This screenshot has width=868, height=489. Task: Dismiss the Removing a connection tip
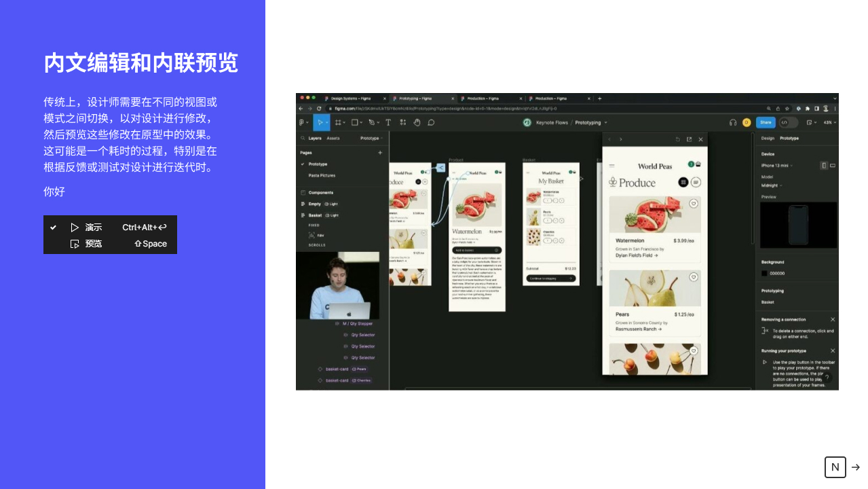coord(833,319)
